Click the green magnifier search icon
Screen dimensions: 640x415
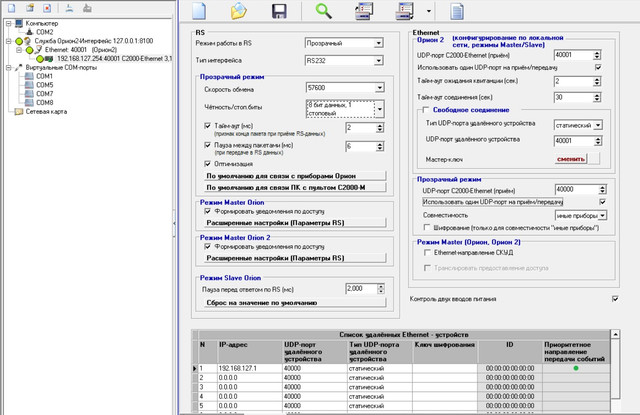tap(323, 11)
